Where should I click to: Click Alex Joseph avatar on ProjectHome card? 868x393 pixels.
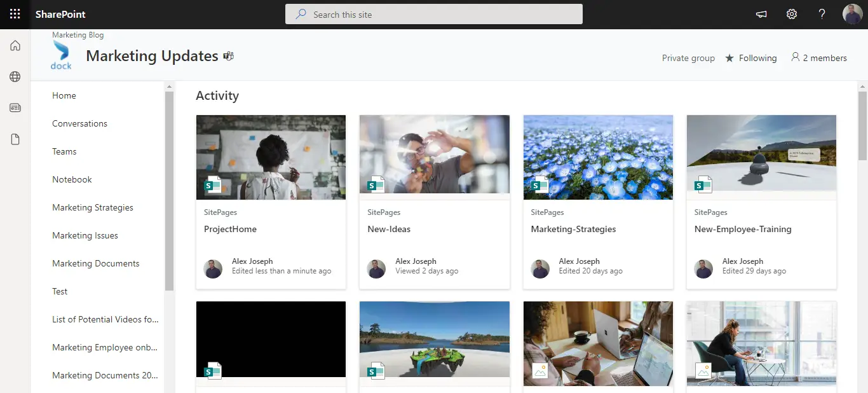pyautogui.click(x=213, y=268)
